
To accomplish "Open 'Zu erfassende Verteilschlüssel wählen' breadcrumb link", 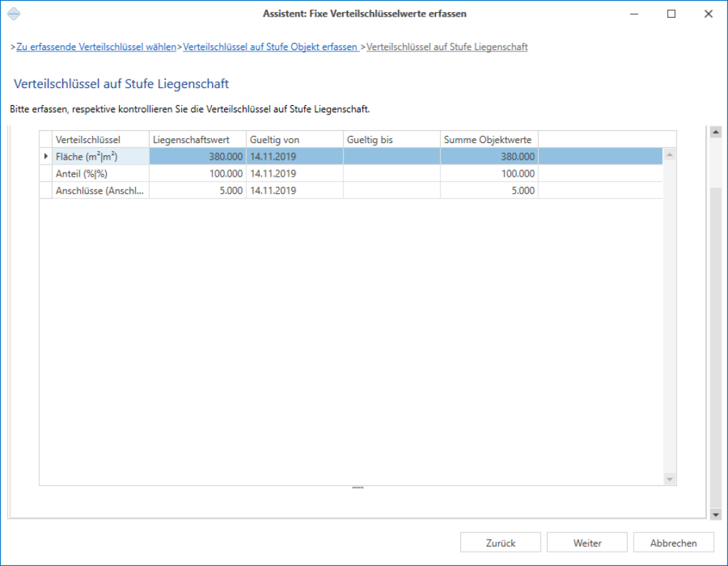I will coord(96,47).
